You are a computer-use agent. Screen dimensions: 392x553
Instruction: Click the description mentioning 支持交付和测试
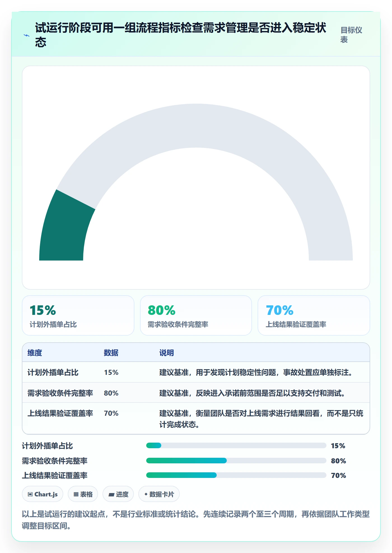tap(252, 393)
